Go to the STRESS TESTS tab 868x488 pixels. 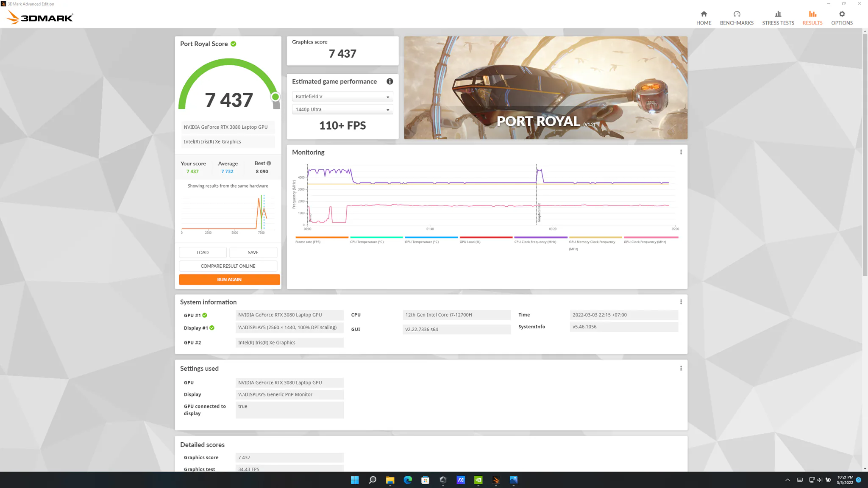[x=778, y=18]
